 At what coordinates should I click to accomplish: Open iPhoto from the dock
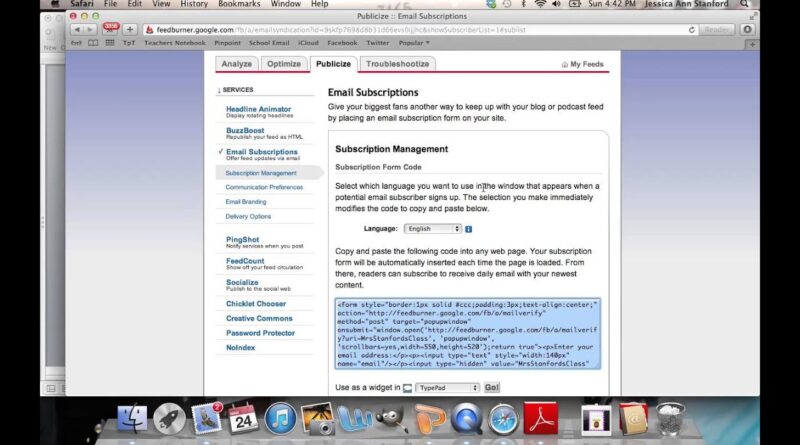click(x=317, y=418)
